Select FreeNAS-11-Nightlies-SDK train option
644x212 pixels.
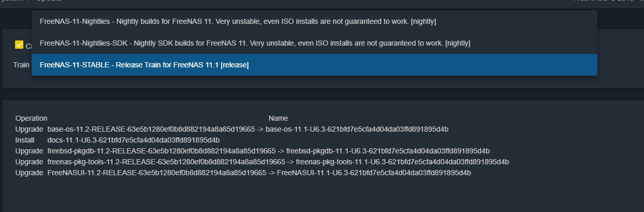click(x=314, y=43)
